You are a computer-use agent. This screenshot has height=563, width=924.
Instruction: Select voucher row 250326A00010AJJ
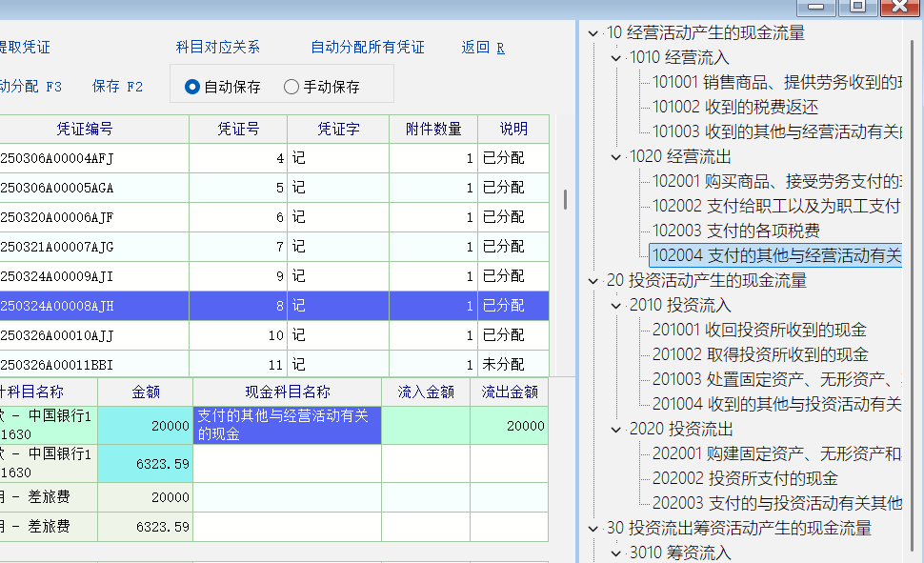[x=274, y=335]
